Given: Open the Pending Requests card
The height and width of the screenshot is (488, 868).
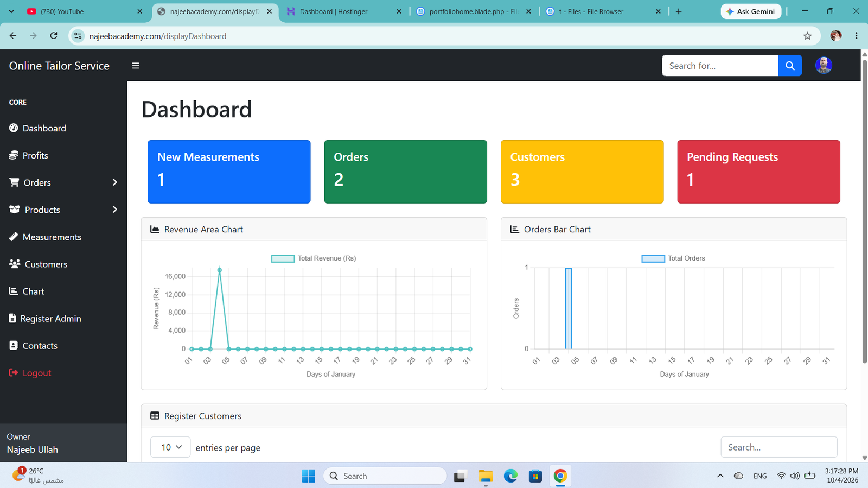Looking at the screenshot, I should 758,172.
